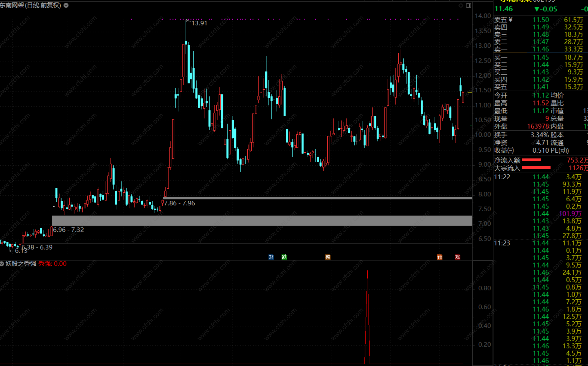Click the purple 101.9万 trade tick entry
Viewport: 588px width, 366px height.
570,214
